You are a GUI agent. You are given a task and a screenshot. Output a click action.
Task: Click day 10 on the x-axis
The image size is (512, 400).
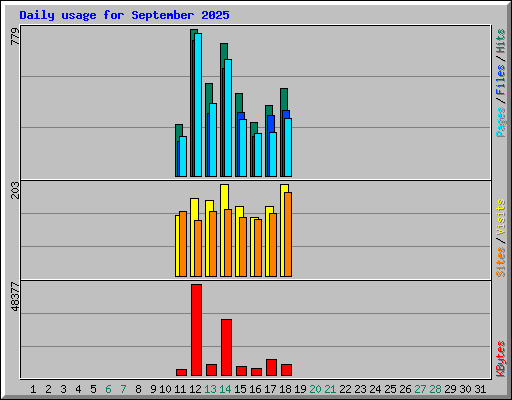click(165, 389)
